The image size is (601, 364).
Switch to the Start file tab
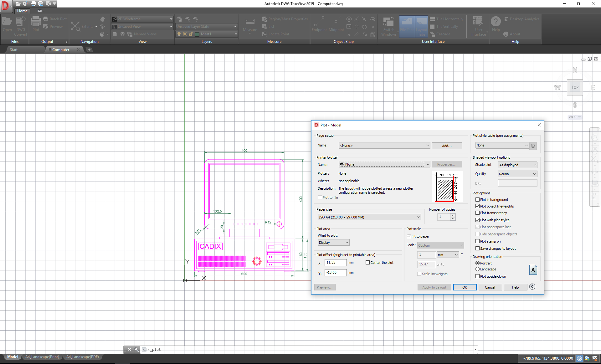pyautogui.click(x=14, y=50)
